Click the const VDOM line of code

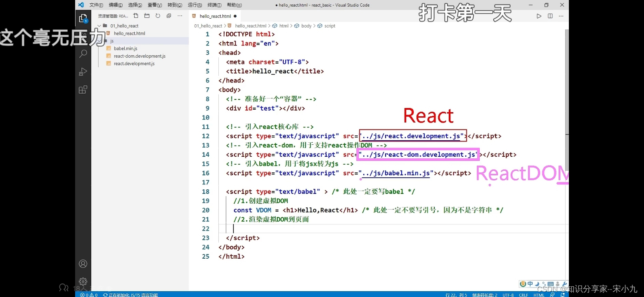tap(368, 210)
